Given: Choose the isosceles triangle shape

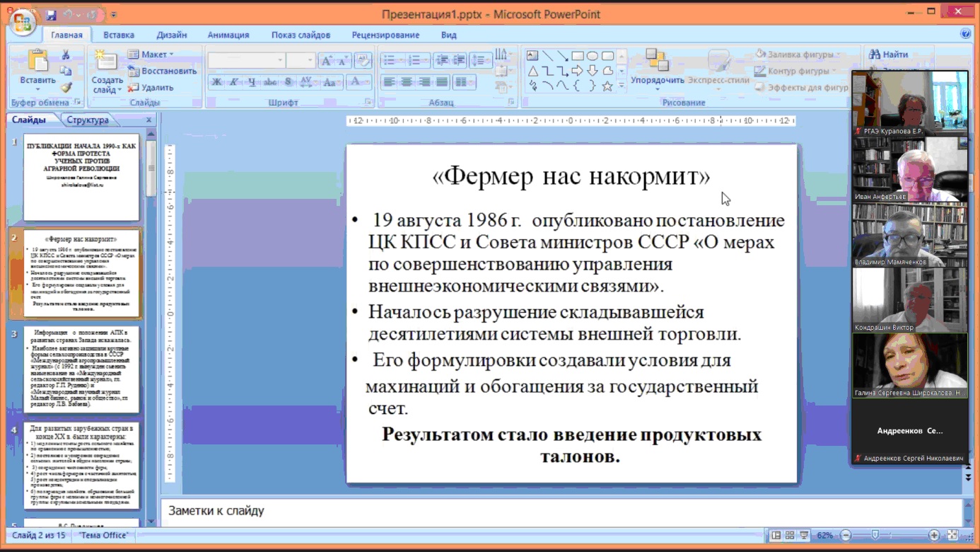Looking at the screenshot, I should pos(532,71).
